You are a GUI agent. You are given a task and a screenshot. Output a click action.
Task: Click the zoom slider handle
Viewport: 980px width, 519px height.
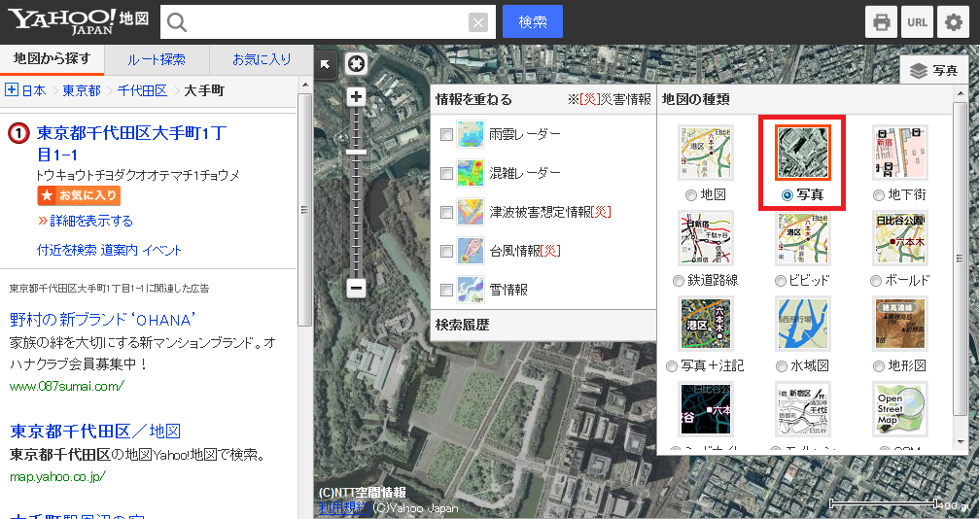tap(356, 152)
